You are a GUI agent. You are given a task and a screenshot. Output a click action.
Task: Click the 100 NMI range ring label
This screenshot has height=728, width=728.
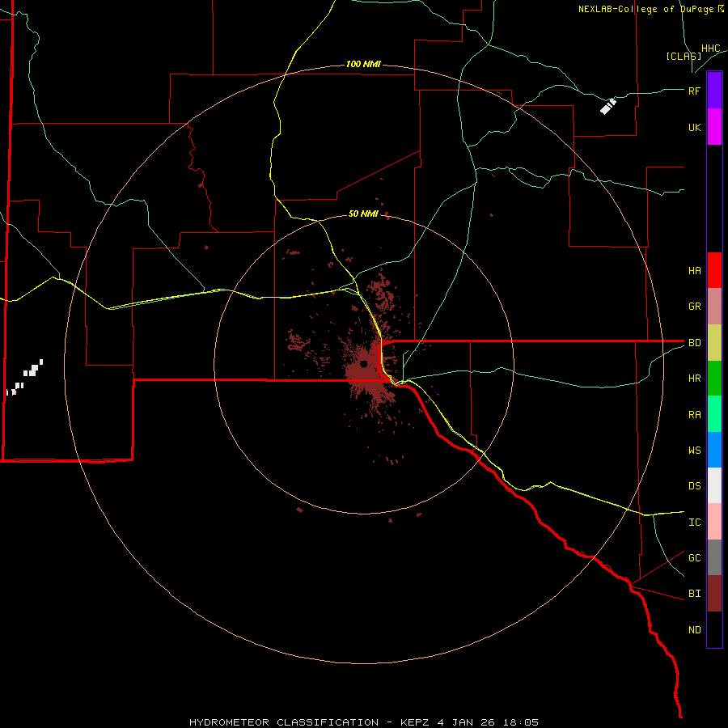click(x=363, y=64)
